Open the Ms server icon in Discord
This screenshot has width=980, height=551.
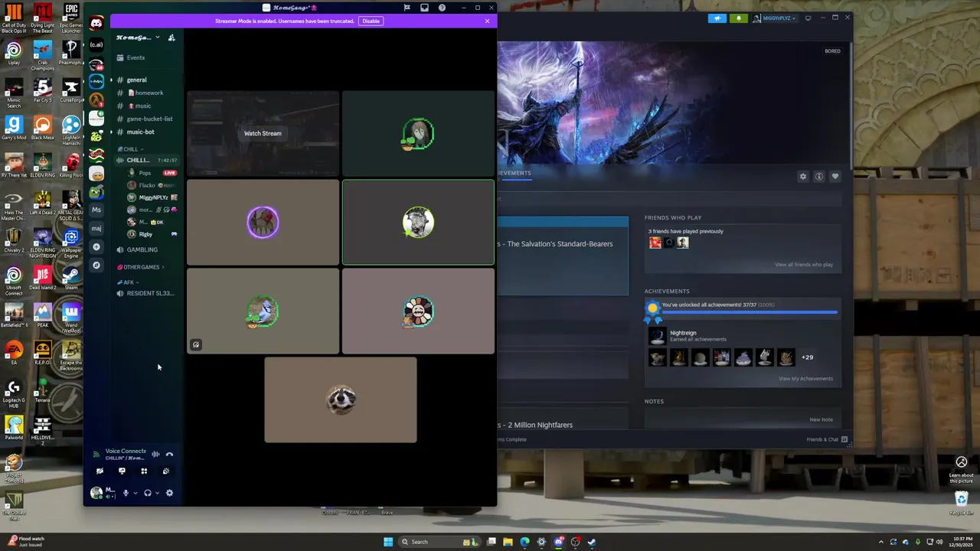pyautogui.click(x=96, y=210)
